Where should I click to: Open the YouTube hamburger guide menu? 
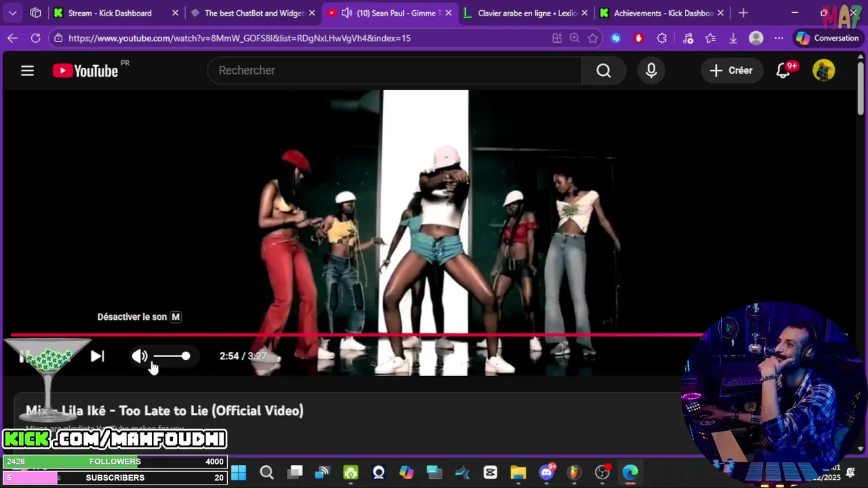[27, 70]
